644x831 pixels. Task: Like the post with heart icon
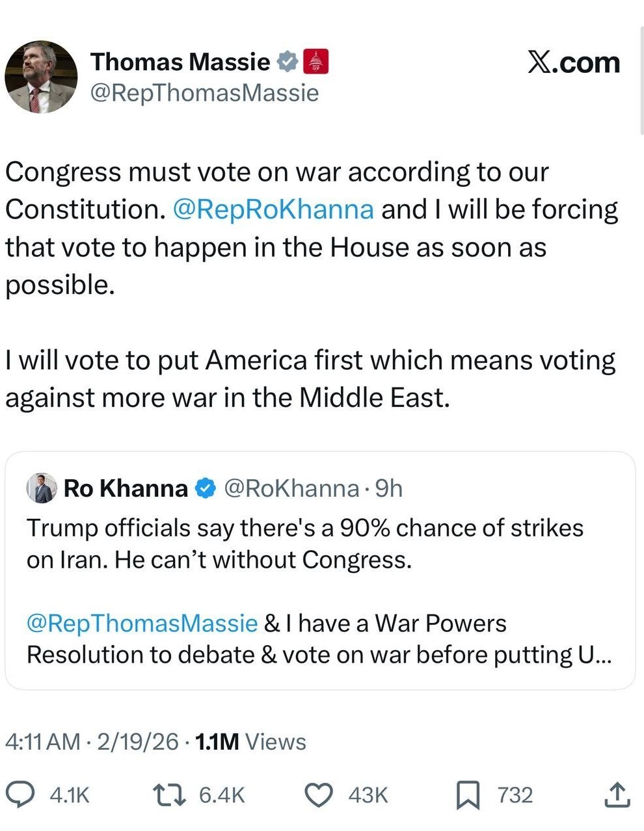(x=319, y=795)
